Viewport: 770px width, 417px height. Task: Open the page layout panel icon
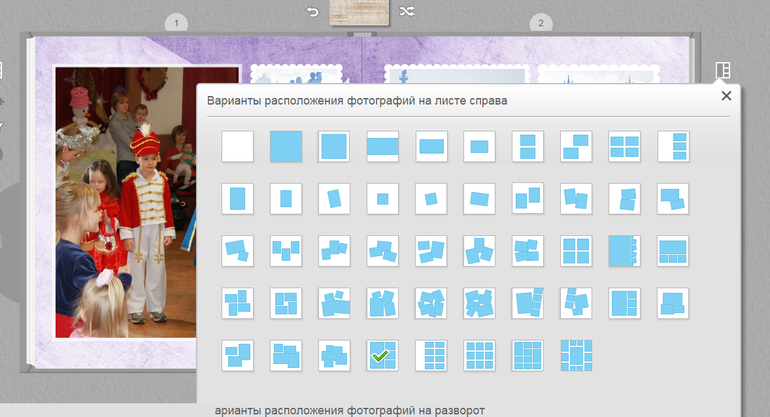tap(723, 70)
